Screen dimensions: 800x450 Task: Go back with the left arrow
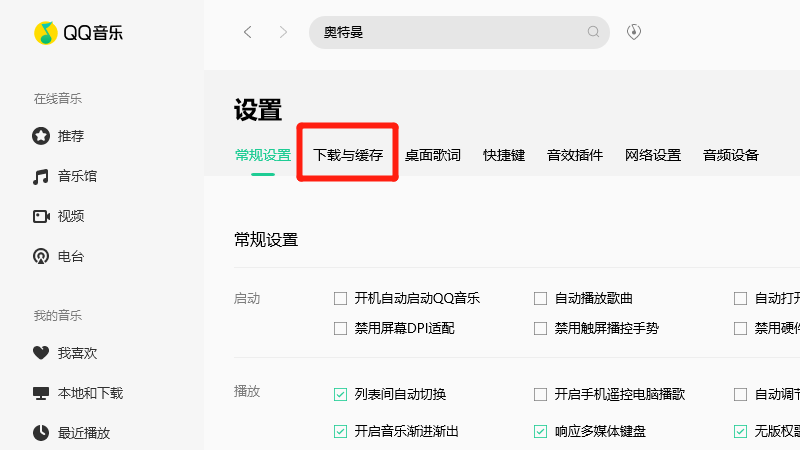(248, 32)
